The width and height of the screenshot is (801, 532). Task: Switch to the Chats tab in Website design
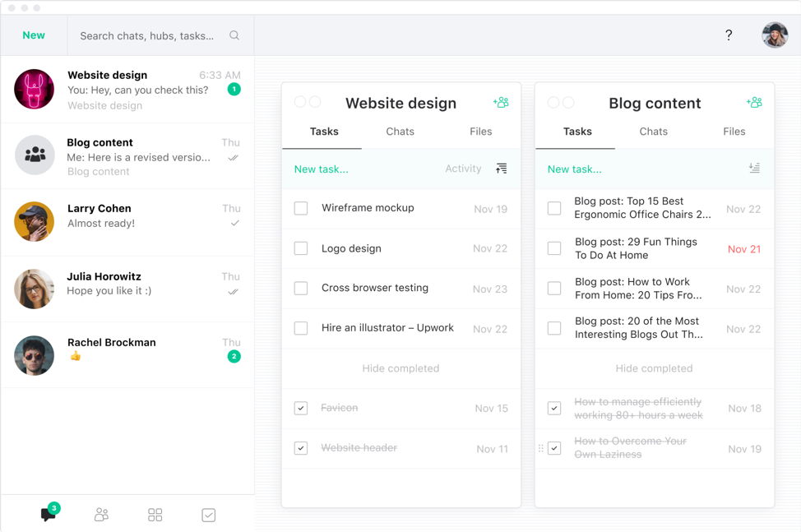400,132
